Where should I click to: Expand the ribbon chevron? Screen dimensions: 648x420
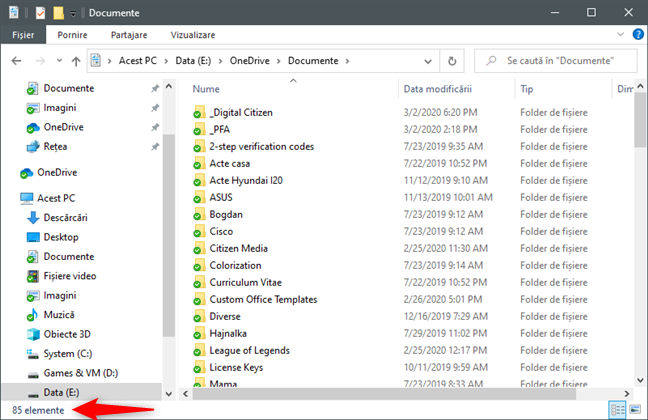tap(620, 34)
